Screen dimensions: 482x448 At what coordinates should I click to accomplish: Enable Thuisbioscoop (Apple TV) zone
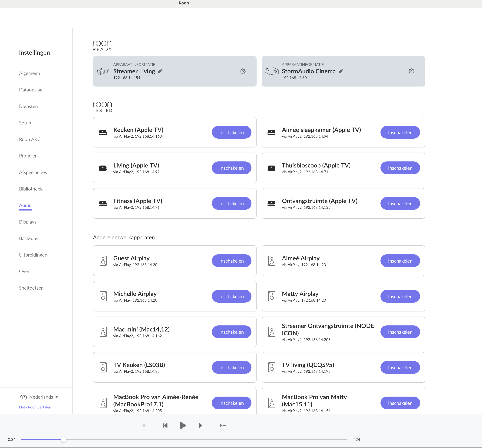(400, 168)
